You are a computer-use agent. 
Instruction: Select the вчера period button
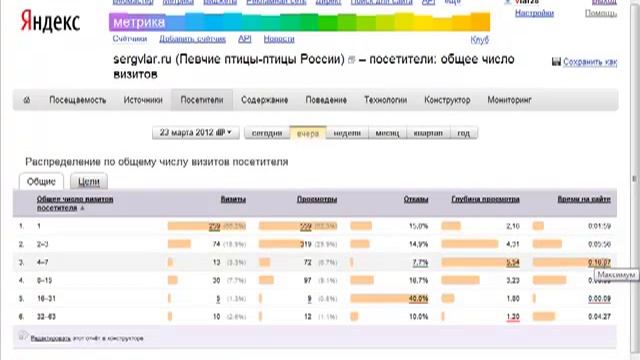click(308, 133)
